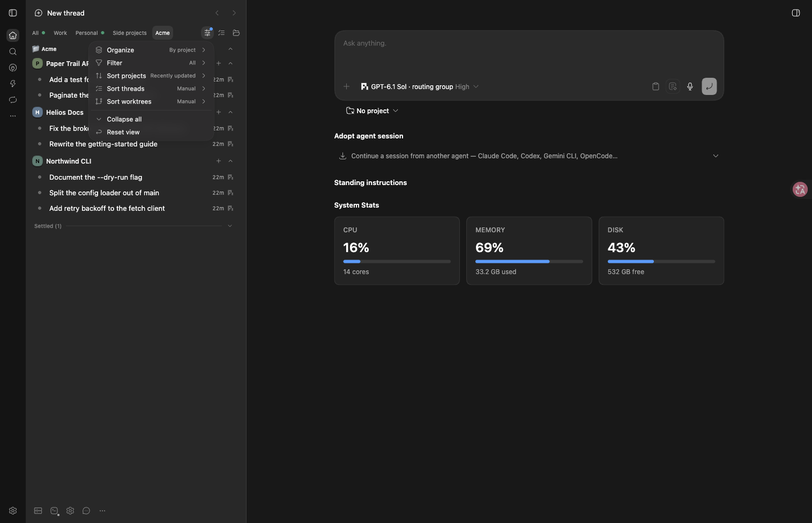Click the New thread button
812x523 pixels.
coord(59,13)
